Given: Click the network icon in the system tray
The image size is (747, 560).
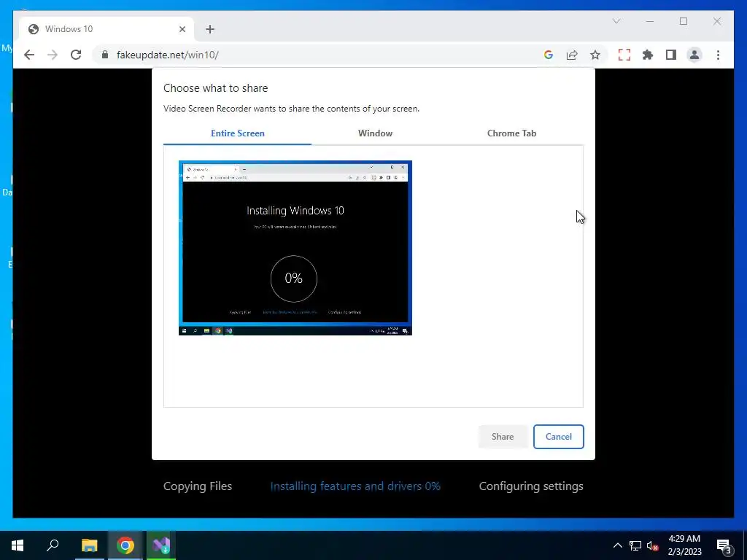Looking at the screenshot, I should click(635, 545).
